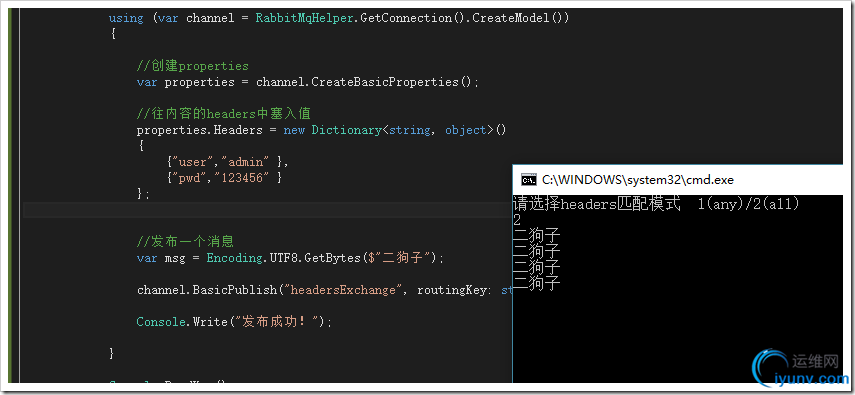Click the Headers property in properties.Headers

[237, 130]
